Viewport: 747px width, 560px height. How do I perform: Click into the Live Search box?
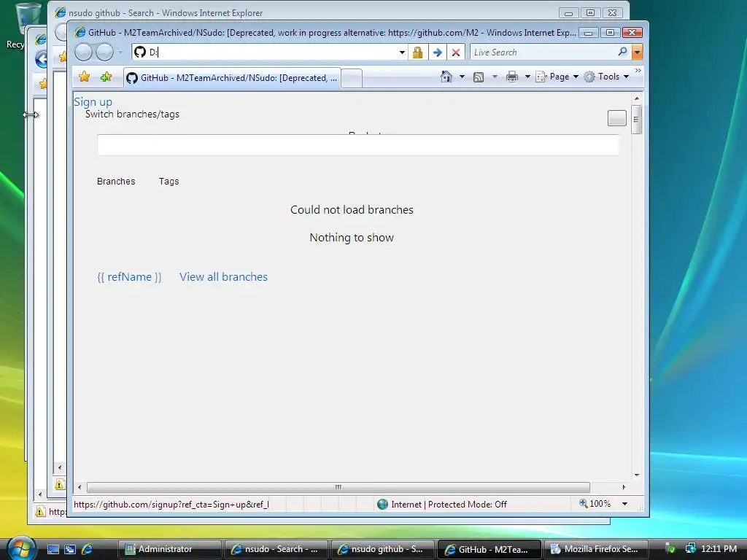pyautogui.click(x=543, y=52)
